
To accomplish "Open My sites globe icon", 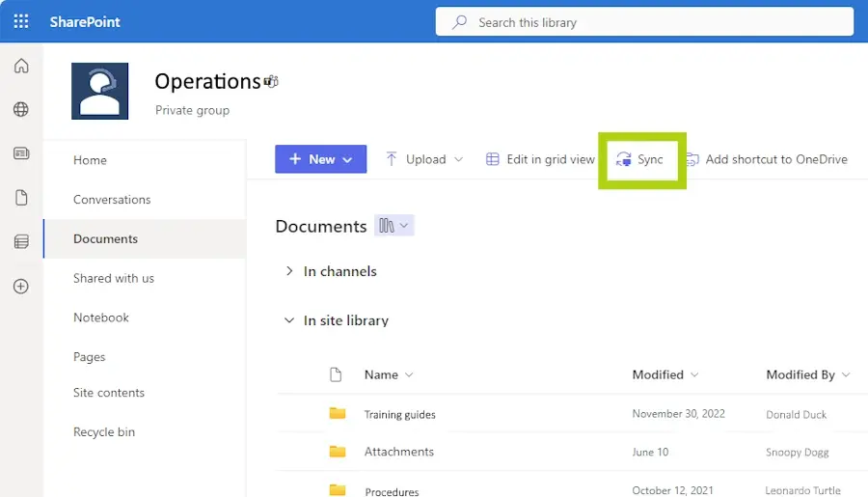I will (x=21, y=109).
